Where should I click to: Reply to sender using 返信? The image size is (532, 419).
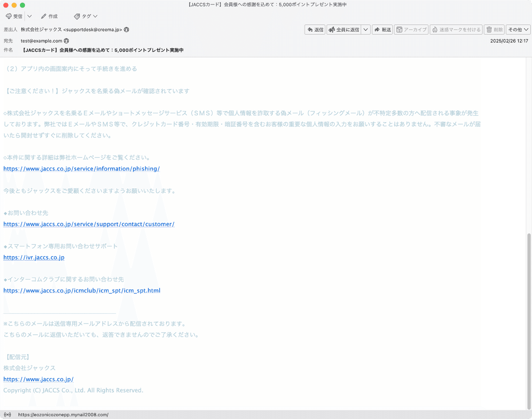[x=315, y=30]
